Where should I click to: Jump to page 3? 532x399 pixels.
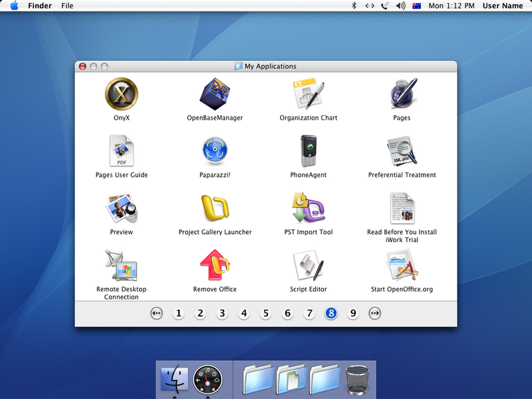pyautogui.click(x=222, y=313)
